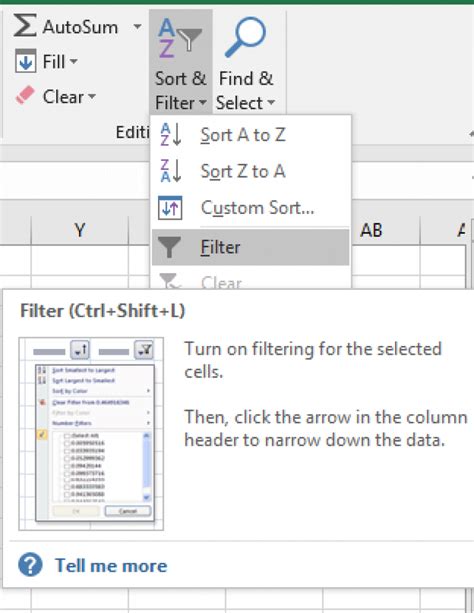This screenshot has width=474, height=613.
Task: Click the Sort A to Z arrow icon
Action: [171, 134]
